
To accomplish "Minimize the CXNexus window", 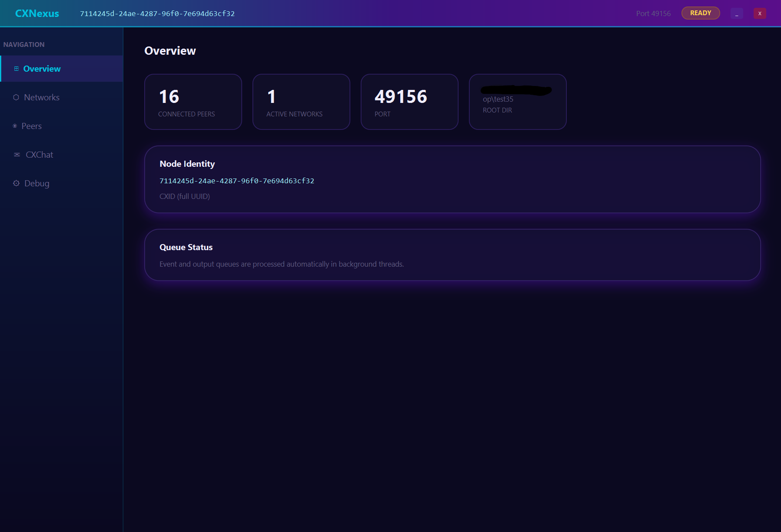I will 737,13.
